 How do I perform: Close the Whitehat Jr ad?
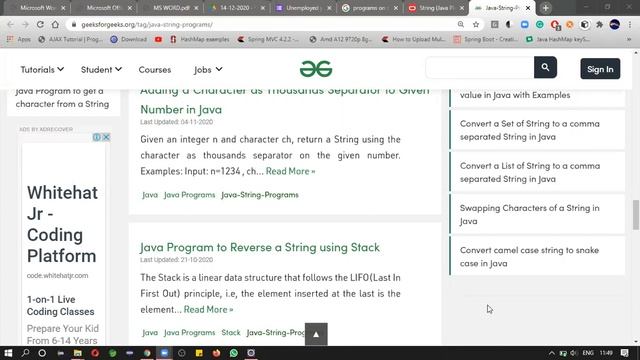click(106, 137)
